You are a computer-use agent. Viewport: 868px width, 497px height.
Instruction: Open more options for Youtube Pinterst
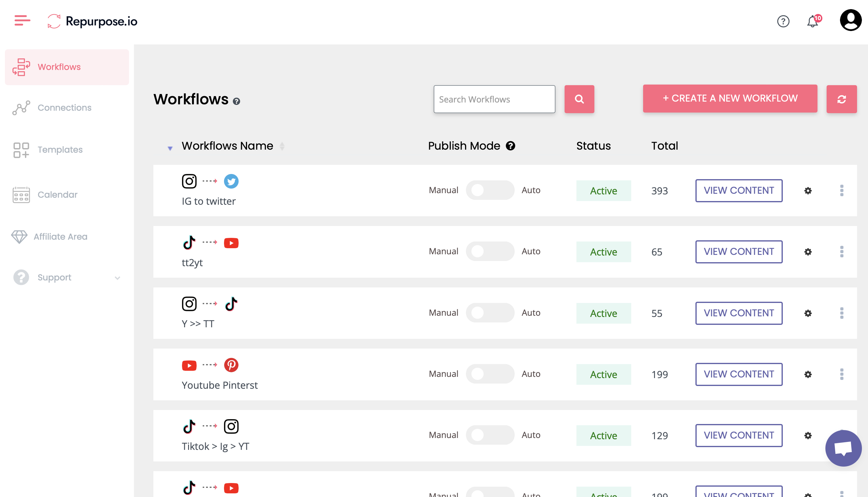841,374
